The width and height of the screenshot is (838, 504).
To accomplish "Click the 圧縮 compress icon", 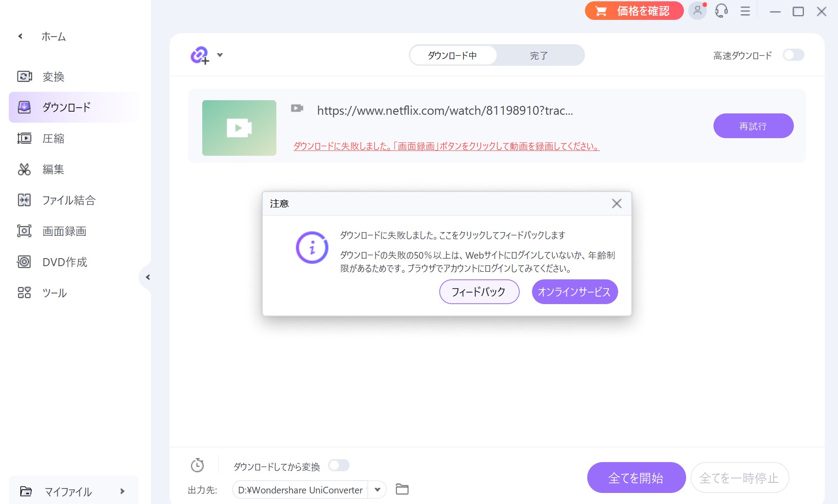I will pos(24,139).
